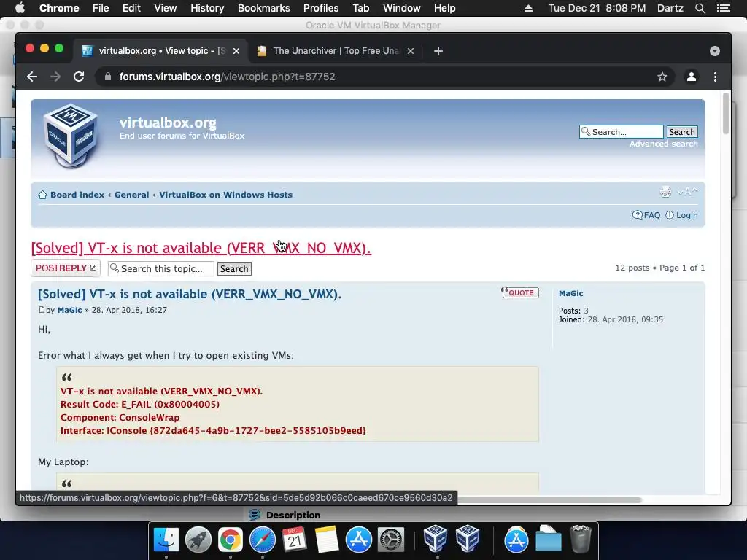The width and height of the screenshot is (747, 560).
Task: Bookmark this page with the star icon
Action: [662, 77]
